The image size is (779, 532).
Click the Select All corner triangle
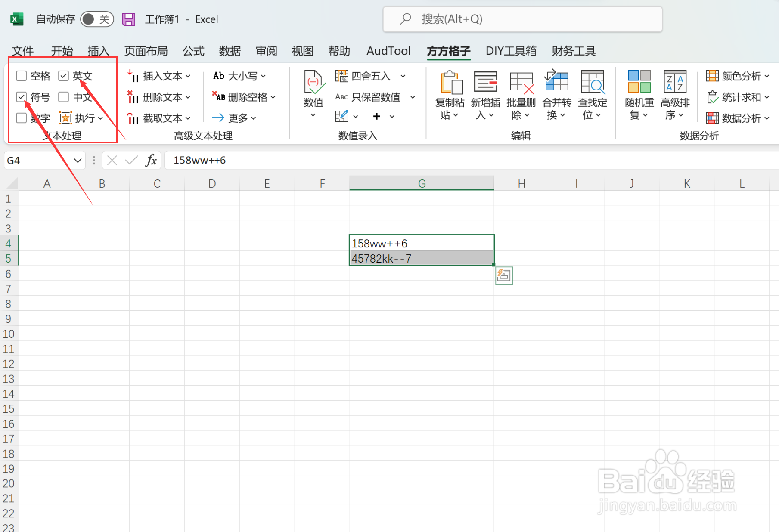coord(12,184)
